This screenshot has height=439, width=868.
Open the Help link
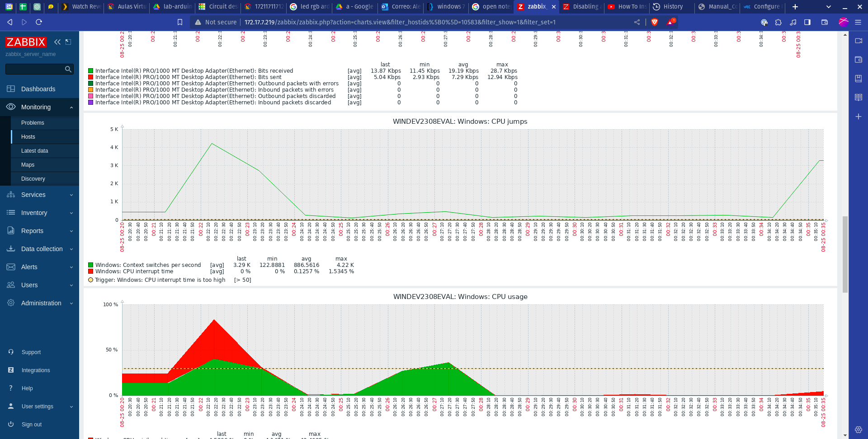27,388
